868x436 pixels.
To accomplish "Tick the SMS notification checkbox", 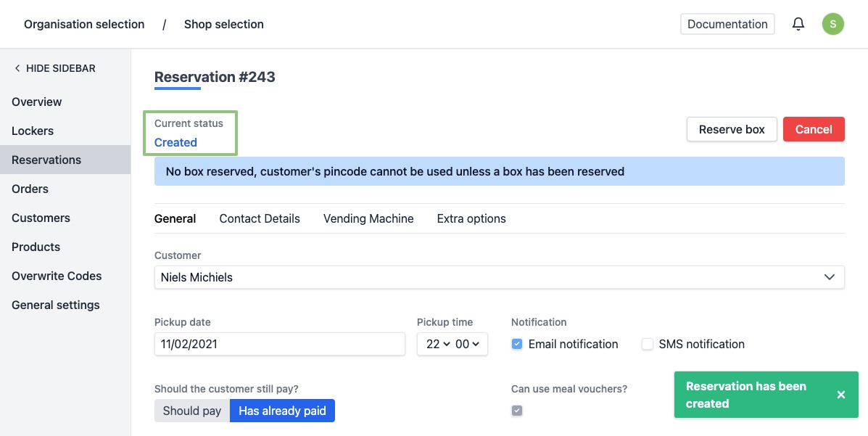I will [x=648, y=344].
